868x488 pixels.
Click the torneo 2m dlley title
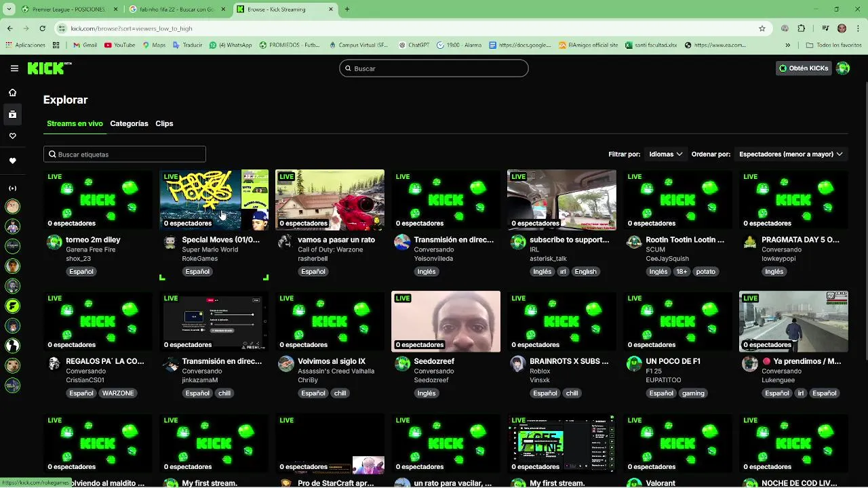[x=93, y=239]
